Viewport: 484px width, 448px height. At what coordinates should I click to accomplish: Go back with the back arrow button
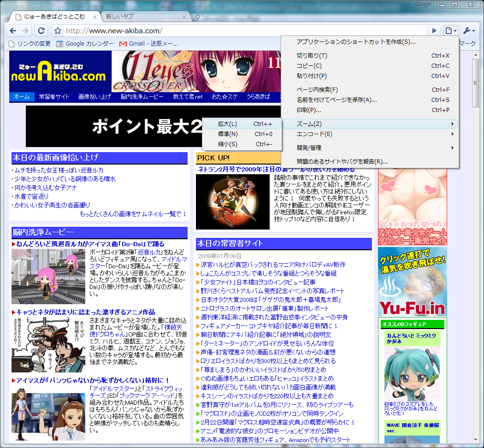point(13,30)
